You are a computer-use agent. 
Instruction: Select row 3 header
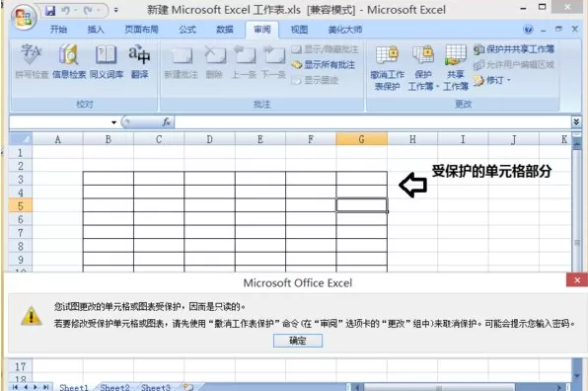(x=21, y=179)
